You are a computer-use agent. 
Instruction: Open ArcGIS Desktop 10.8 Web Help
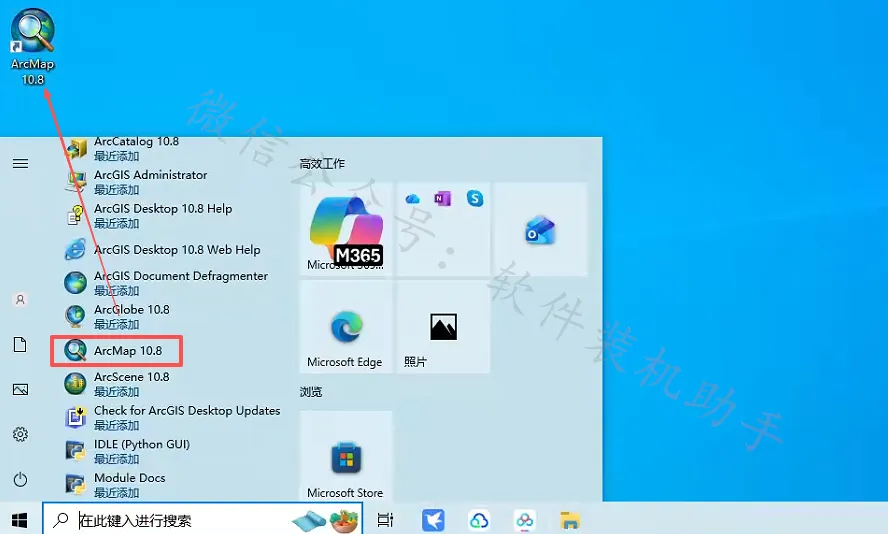(x=170, y=250)
